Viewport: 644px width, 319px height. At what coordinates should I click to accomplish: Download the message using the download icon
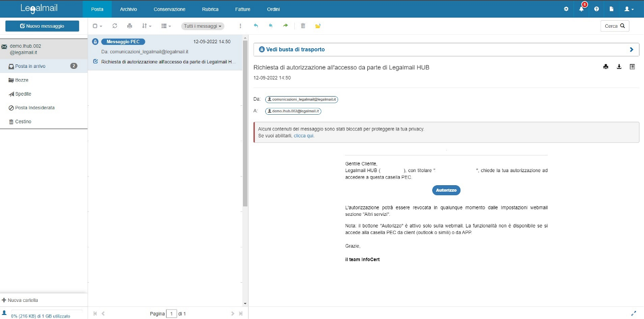pos(619,67)
